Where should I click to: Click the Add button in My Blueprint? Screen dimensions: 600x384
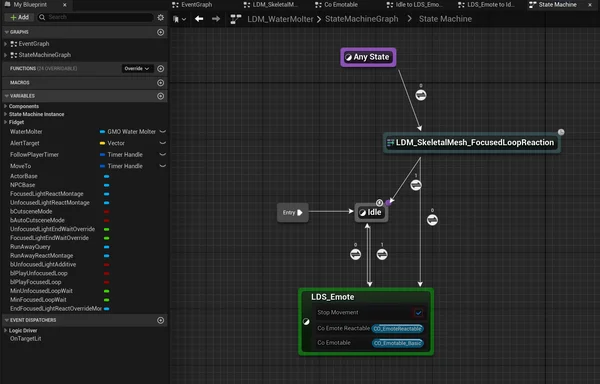point(19,17)
